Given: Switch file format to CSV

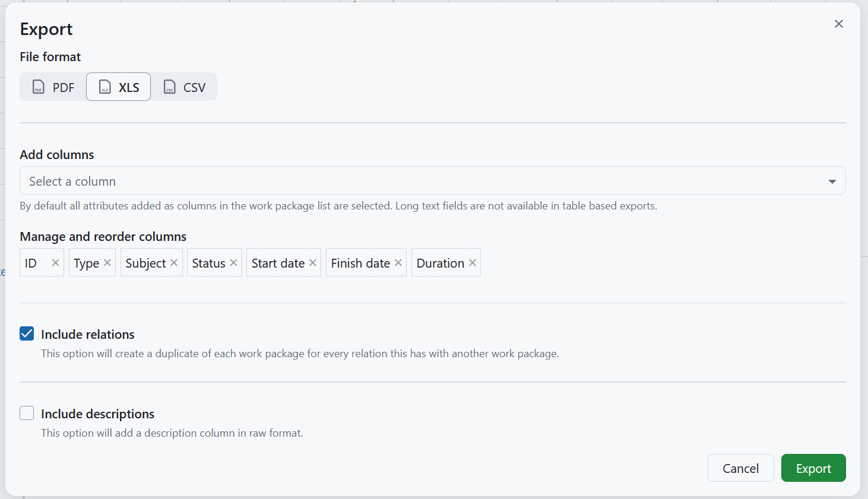Looking at the screenshot, I should tap(185, 87).
